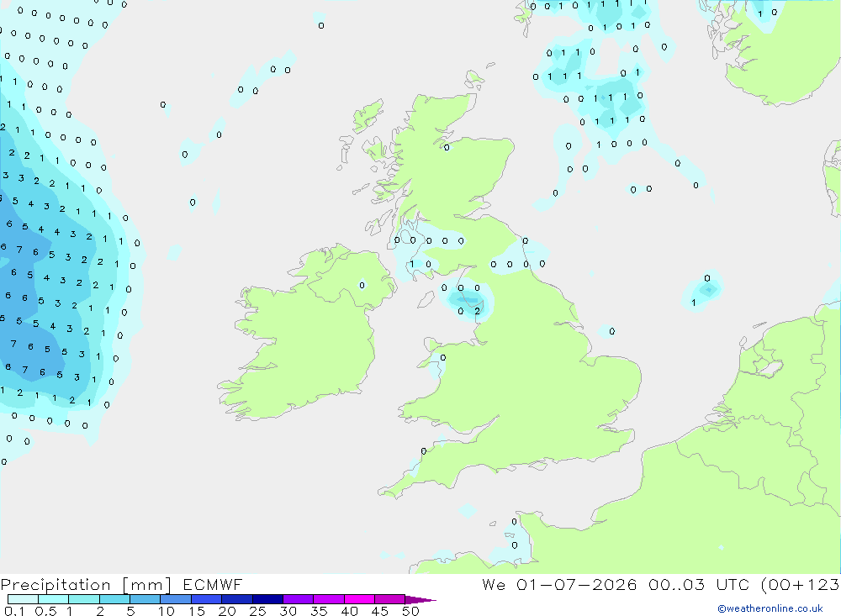Click the 'Precipitation' title word
The image size is (841, 616).
click(x=56, y=585)
